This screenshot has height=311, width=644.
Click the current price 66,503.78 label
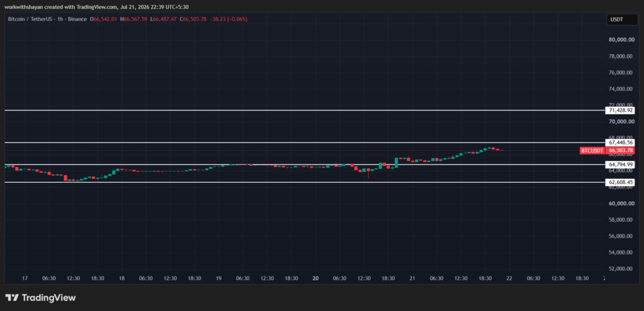(621, 151)
